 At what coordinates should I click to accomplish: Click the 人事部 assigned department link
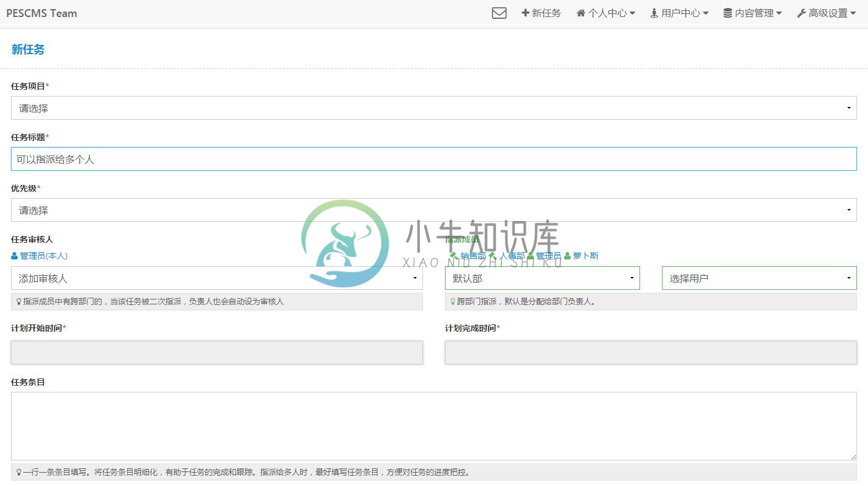512,256
